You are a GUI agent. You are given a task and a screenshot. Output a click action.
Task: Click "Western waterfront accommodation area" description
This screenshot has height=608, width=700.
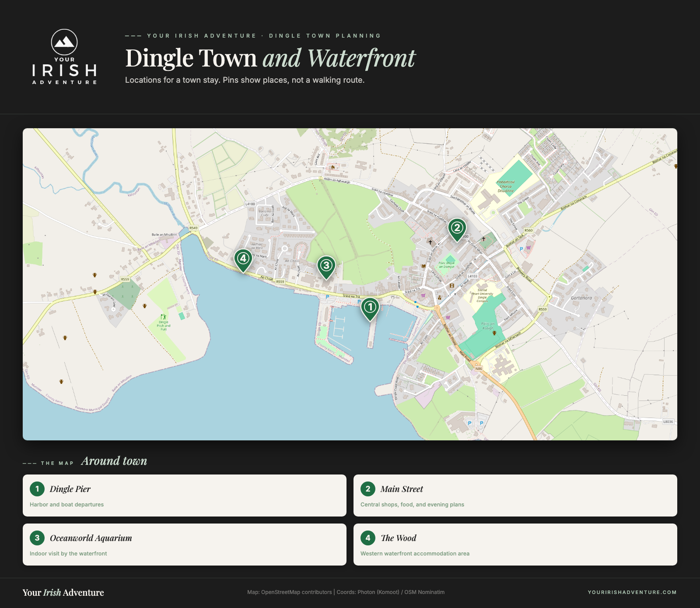[x=415, y=554]
